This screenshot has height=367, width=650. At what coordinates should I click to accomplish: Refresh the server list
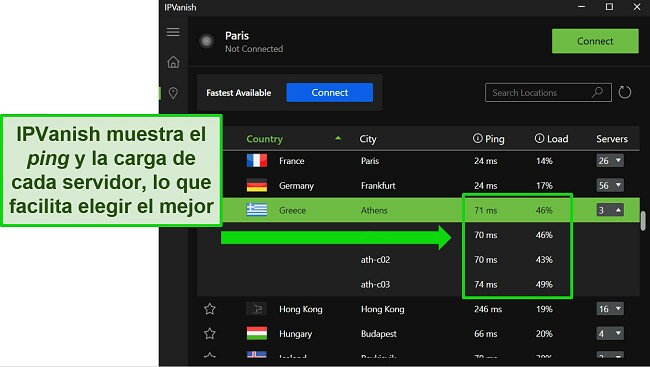coord(625,92)
